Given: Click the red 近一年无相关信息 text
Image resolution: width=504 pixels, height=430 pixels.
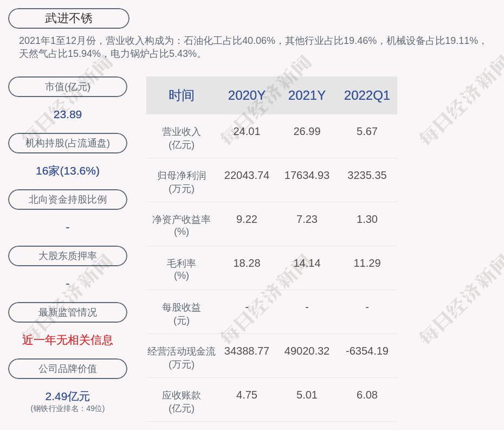Looking at the screenshot, I should (68, 340).
